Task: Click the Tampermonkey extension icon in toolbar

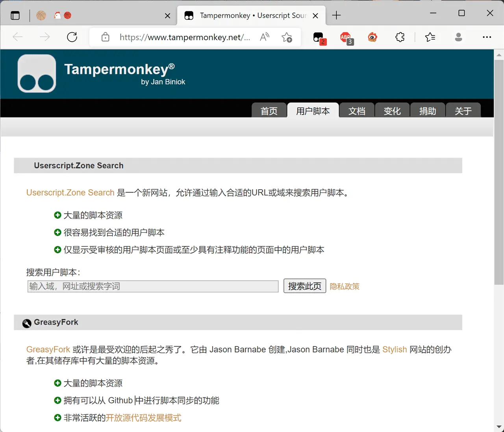Action: (x=319, y=37)
